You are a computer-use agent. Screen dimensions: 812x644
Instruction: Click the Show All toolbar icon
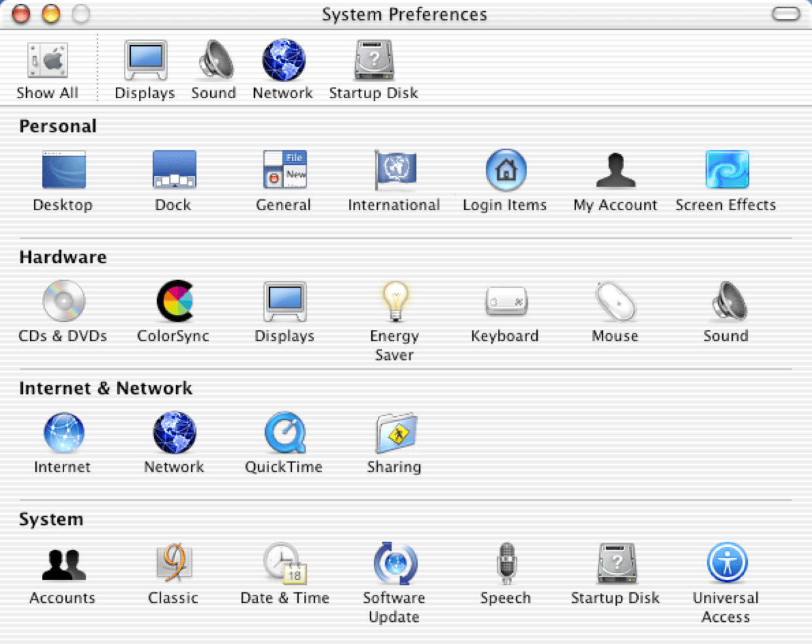(47, 61)
